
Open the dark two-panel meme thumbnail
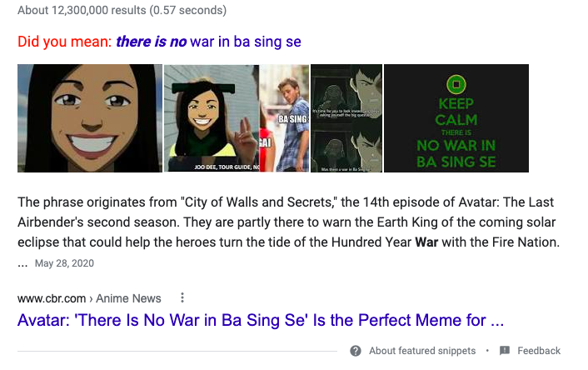(x=346, y=118)
